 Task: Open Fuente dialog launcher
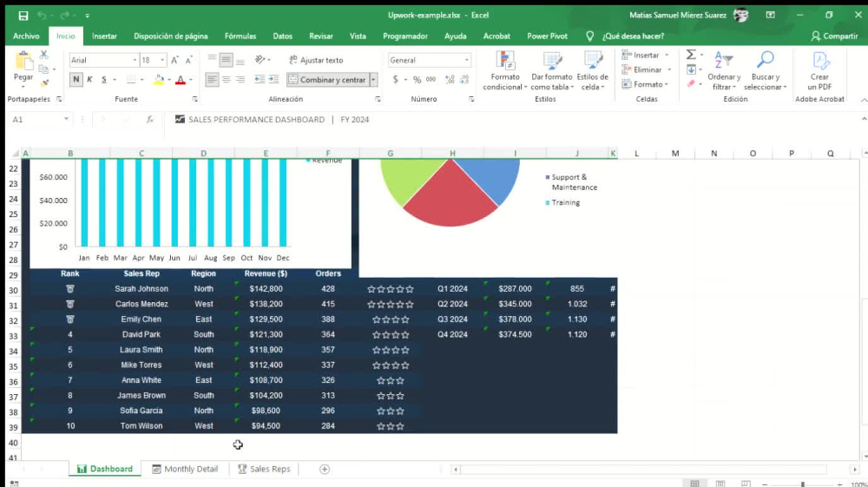click(194, 99)
